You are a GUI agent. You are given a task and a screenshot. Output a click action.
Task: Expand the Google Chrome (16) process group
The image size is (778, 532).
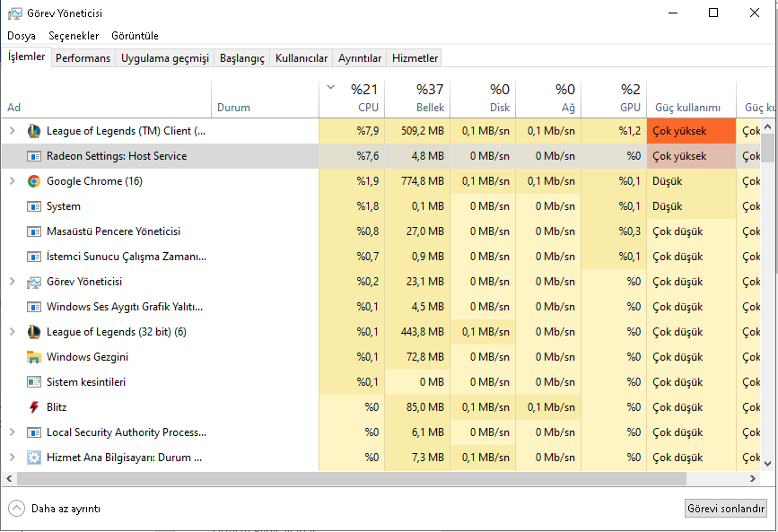tap(13, 181)
